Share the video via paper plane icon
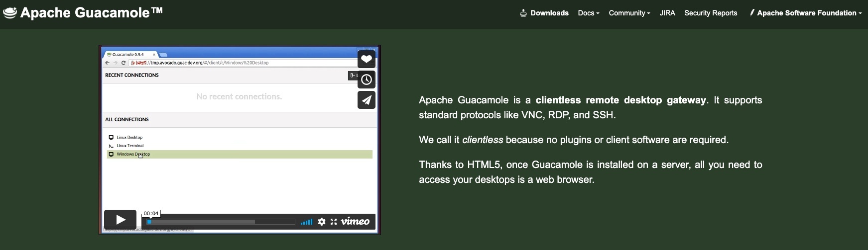 pyautogui.click(x=367, y=100)
